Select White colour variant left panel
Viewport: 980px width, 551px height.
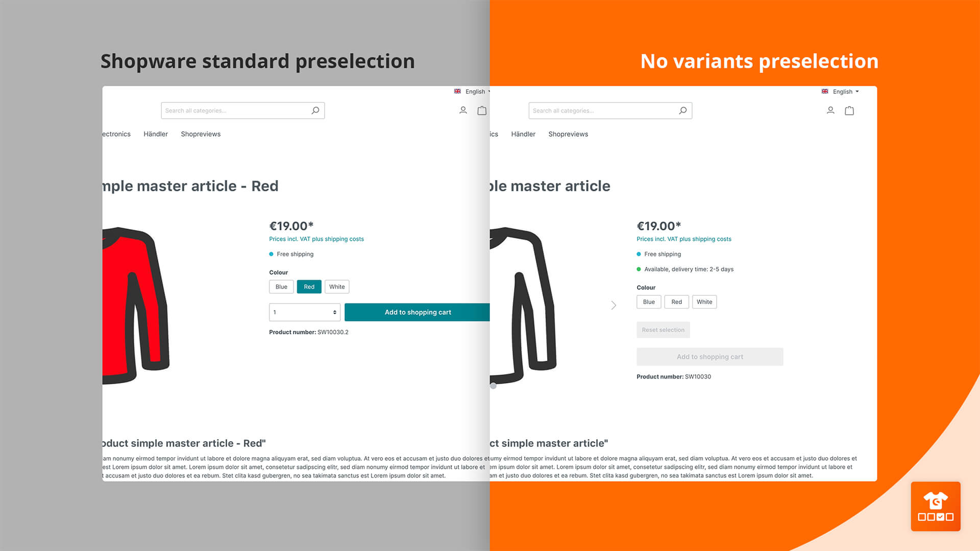[336, 287]
